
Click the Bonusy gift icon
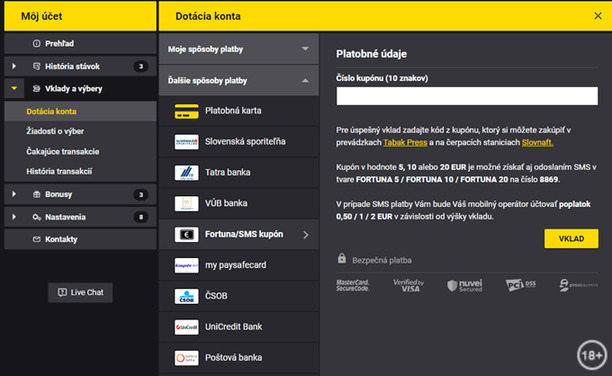pyautogui.click(x=36, y=194)
